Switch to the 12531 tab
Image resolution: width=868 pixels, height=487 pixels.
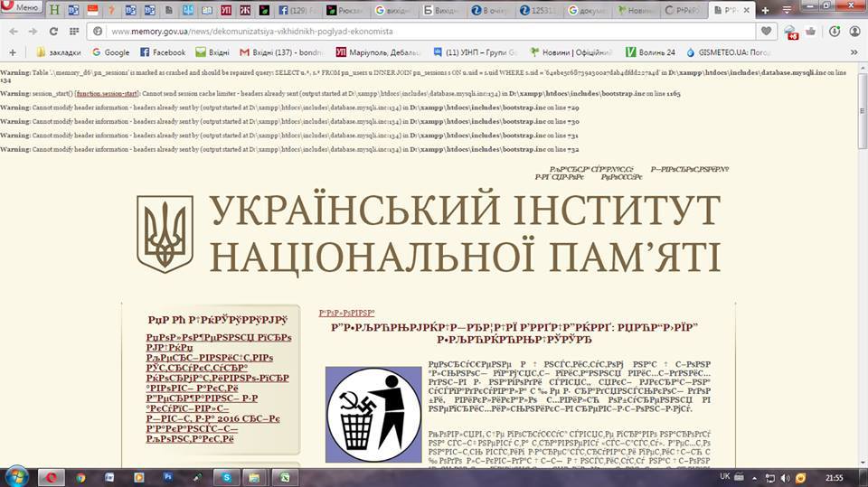click(540, 10)
